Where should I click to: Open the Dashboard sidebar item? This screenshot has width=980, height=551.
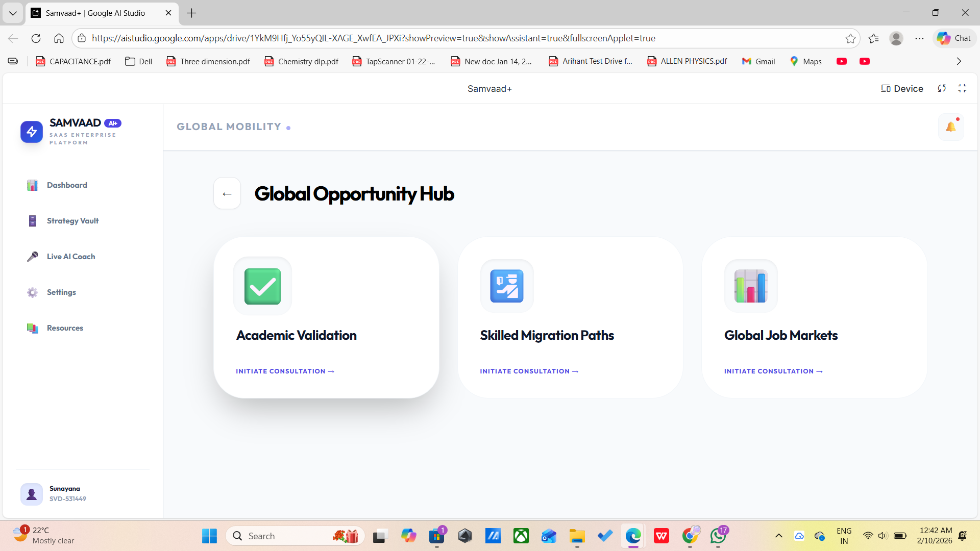(67, 185)
